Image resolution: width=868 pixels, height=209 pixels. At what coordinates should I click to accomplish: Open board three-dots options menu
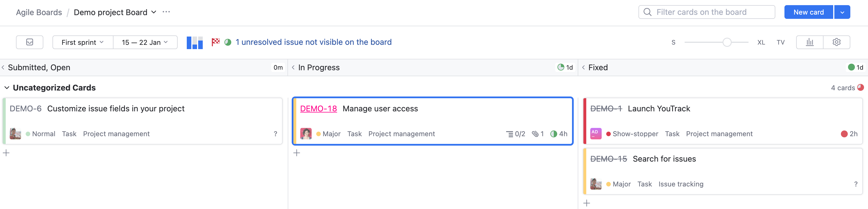[x=166, y=12]
